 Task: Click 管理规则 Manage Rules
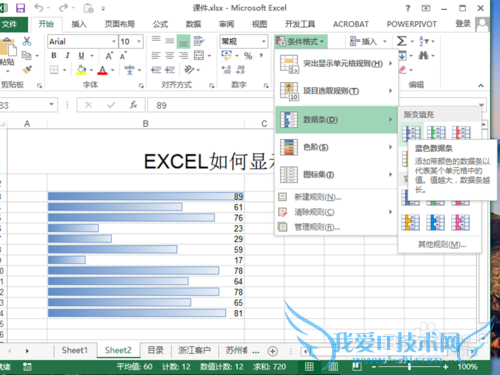click(x=336, y=227)
